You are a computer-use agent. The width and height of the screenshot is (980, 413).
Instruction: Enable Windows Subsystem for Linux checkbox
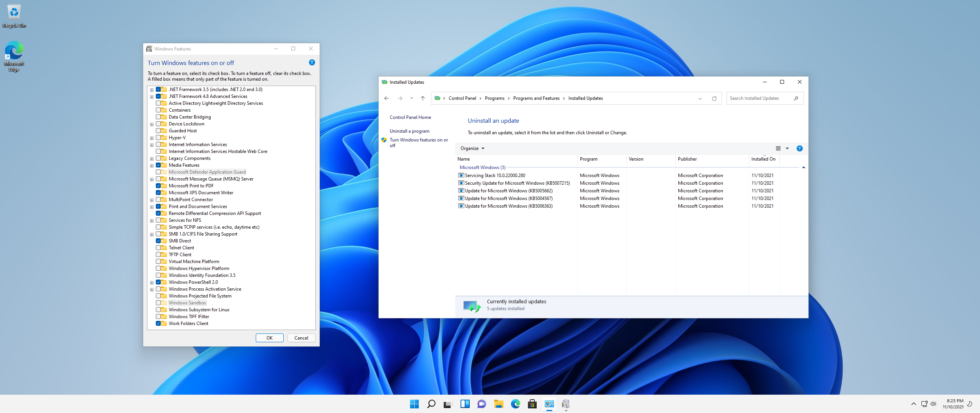[x=158, y=310]
